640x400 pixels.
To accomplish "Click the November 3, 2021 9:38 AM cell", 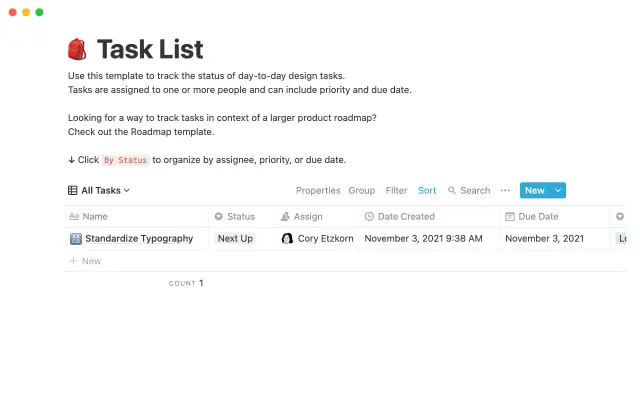I will (429, 239).
